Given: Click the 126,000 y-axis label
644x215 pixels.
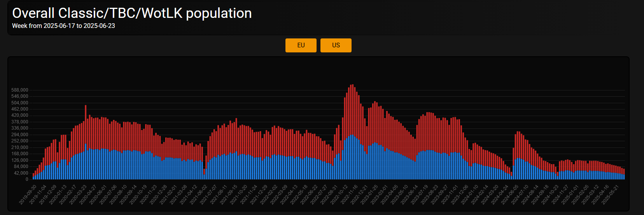Looking at the screenshot, I should click(19, 160).
